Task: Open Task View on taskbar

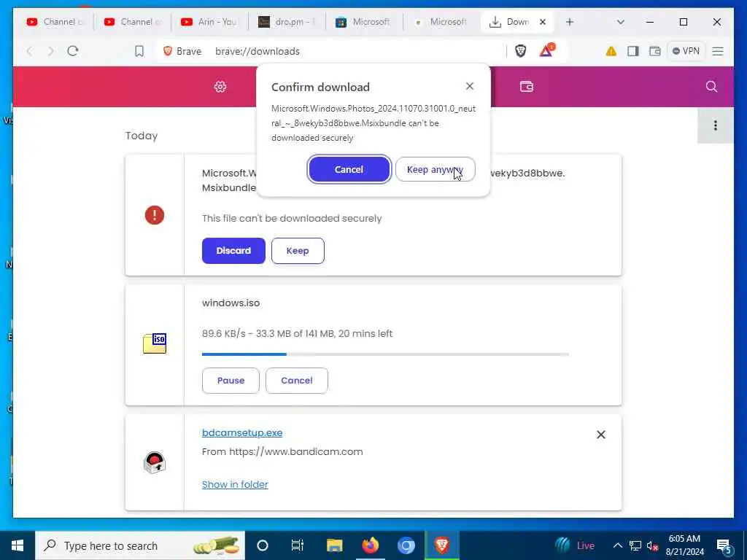Action: [x=298, y=545]
